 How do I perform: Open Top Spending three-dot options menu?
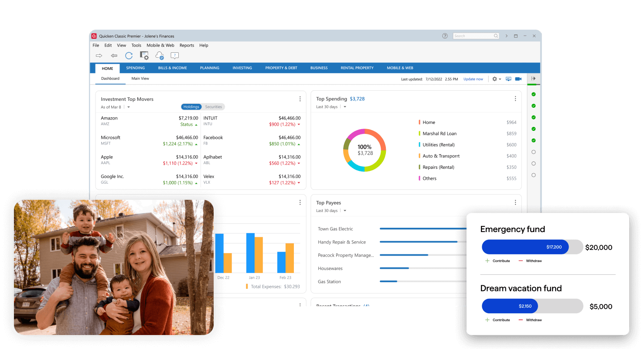pyautogui.click(x=515, y=99)
